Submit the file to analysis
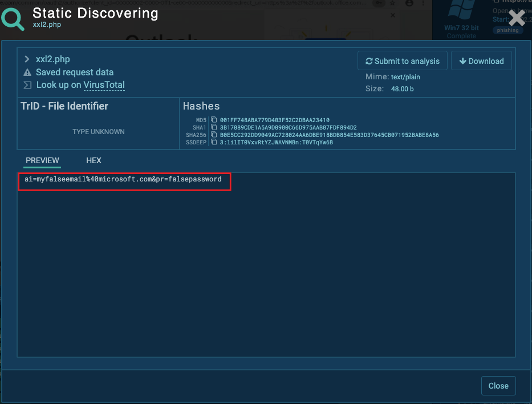Viewport: 532px width, 404px height. 403,60
